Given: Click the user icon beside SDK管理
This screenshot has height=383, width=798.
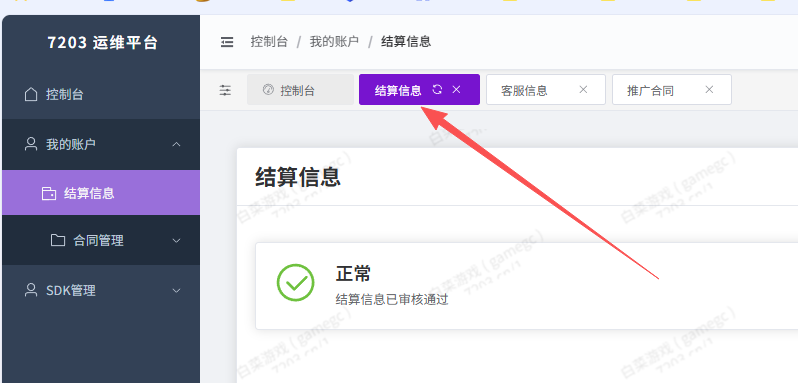Looking at the screenshot, I should tap(31, 290).
